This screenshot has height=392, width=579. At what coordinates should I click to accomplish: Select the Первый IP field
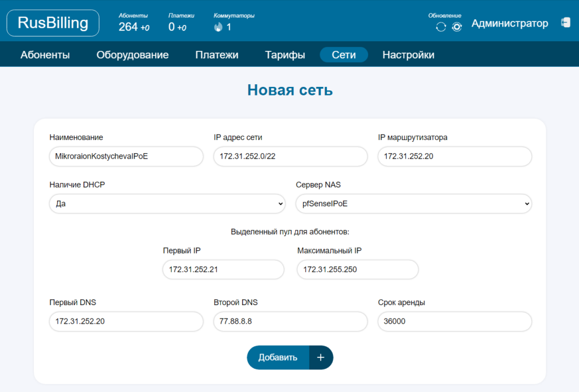[x=223, y=269]
